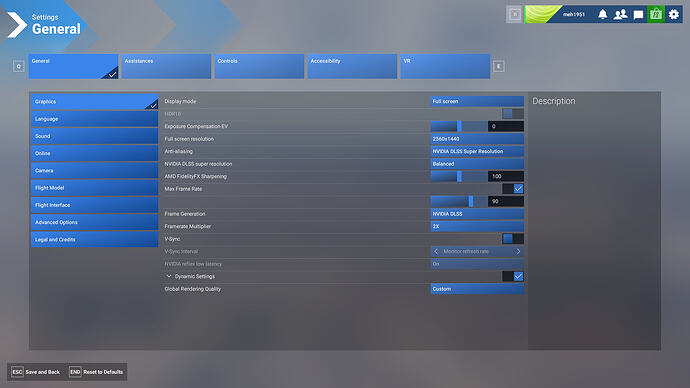Select the Advanced Options category
Viewport: 690px width, 388px height.
point(95,222)
